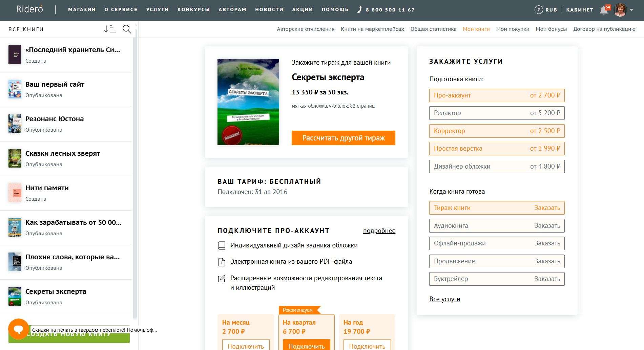
Task: Choose Дизайнер обложки service
Action: pos(497,167)
